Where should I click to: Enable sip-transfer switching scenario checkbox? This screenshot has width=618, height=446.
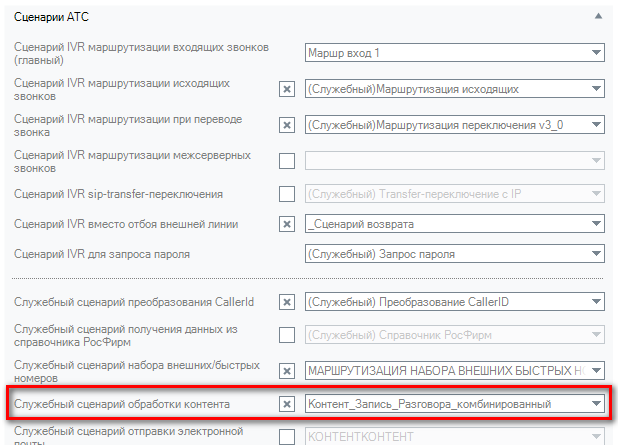287,193
